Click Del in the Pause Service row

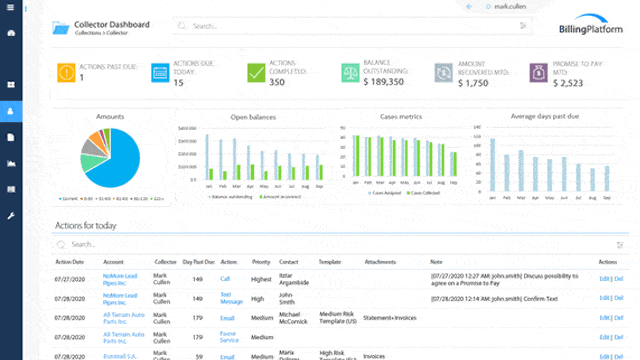pyautogui.click(x=619, y=337)
